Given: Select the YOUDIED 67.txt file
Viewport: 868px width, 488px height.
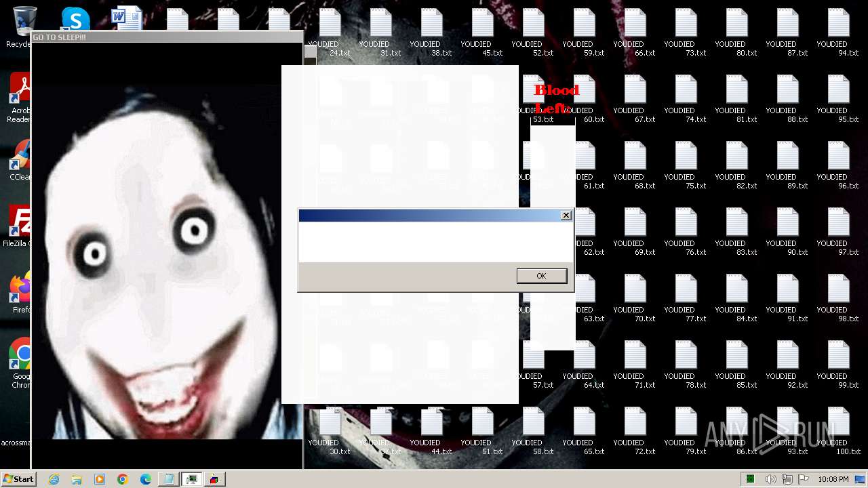Looking at the screenshot, I should 635,99.
